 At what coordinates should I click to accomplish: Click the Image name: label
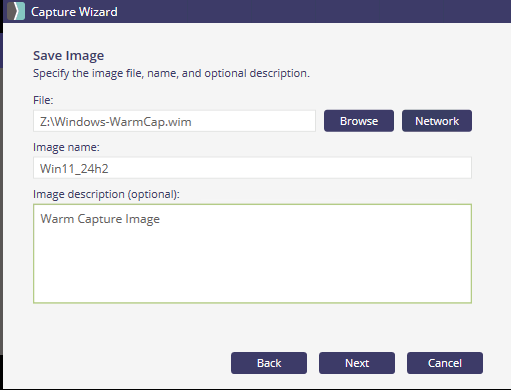click(x=66, y=147)
